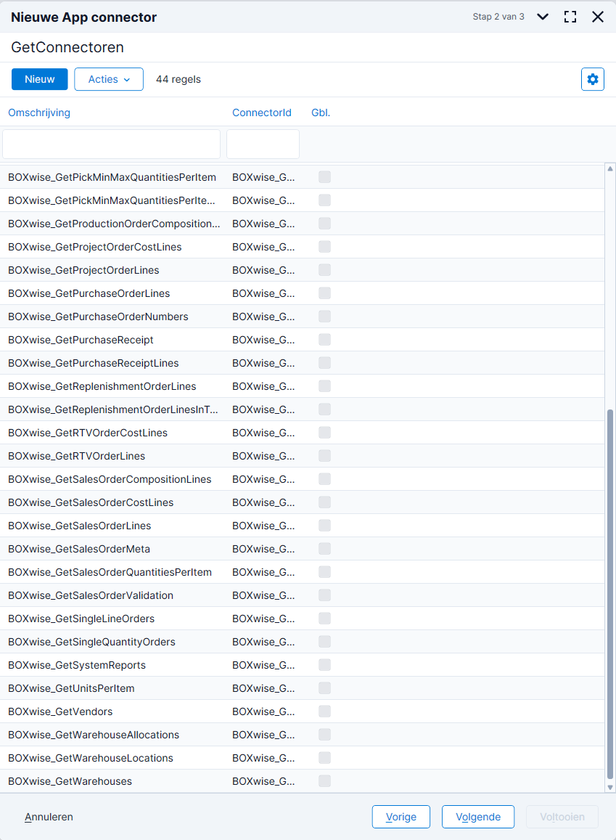Toggle full screen dialog icon
This screenshot has height=840, width=616.
coord(570,17)
